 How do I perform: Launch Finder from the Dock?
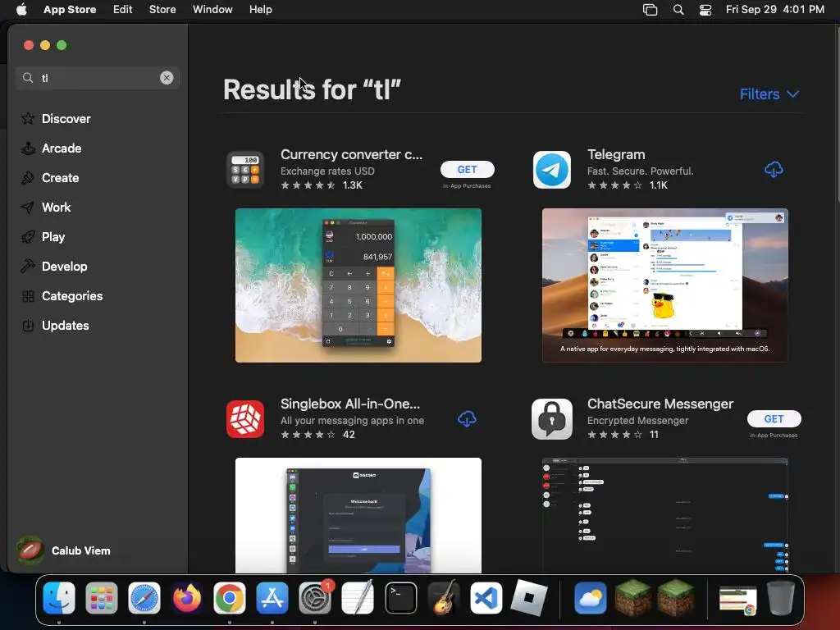coord(59,598)
